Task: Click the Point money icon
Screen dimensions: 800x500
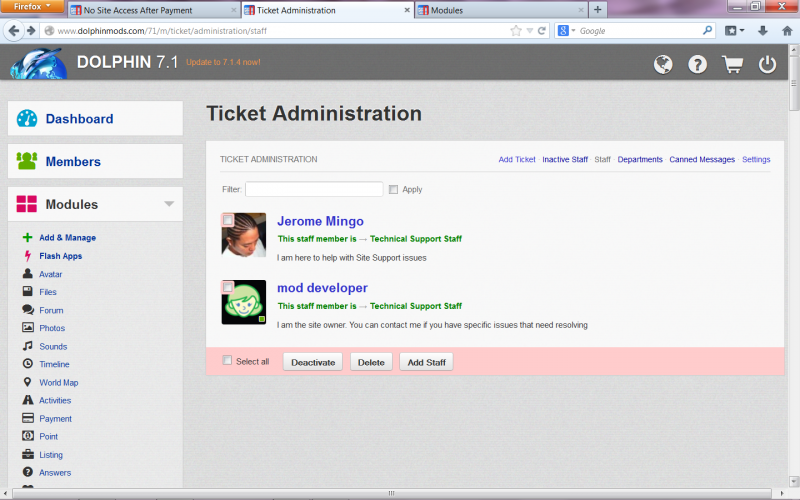Action: (28, 436)
